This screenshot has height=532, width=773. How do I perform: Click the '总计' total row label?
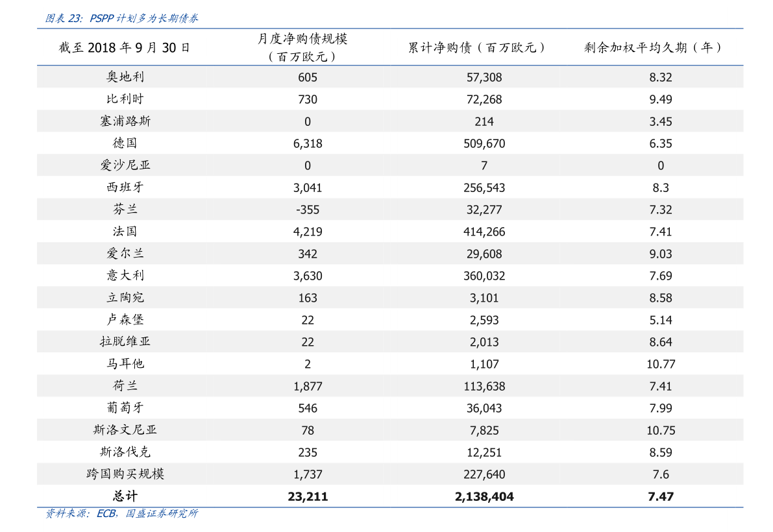(125, 497)
